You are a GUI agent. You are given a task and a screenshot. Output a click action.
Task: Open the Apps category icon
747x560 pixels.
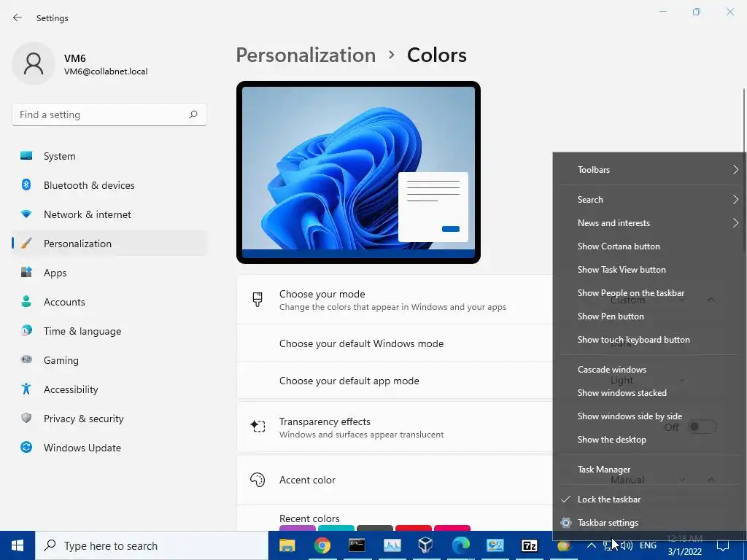[x=26, y=273]
